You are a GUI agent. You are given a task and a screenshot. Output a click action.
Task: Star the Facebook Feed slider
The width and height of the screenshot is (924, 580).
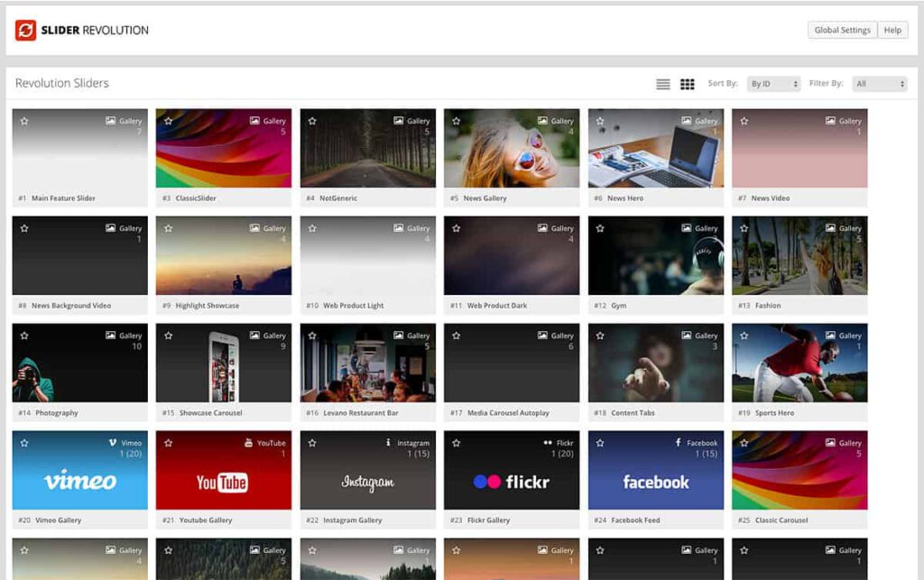[600, 443]
